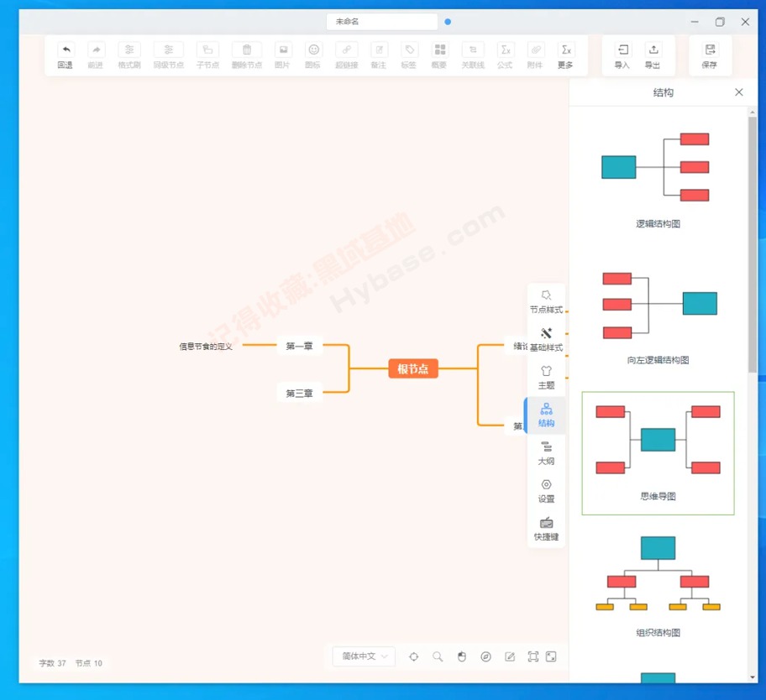Viewport: 766px width, 700px height.
Task: Select the active 结构 structure tab
Action: click(546, 415)
